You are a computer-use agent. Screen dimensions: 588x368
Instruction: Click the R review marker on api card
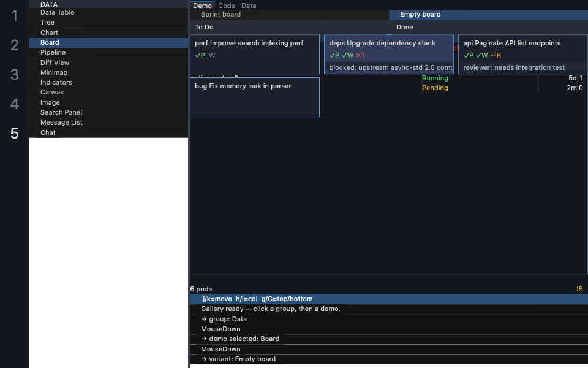coord(496,55)
